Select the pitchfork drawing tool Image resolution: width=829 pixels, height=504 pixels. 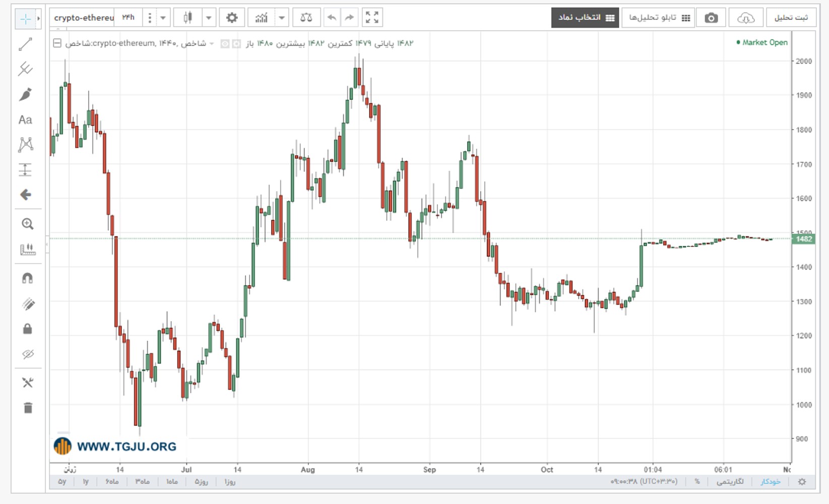point(25,69)
